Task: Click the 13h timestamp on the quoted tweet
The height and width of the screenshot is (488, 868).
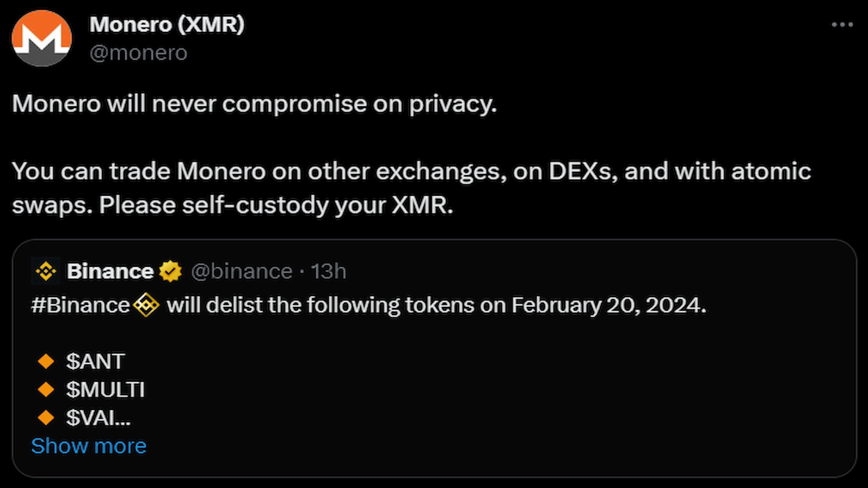Action: pyautogui.click(x=329, y=271)
